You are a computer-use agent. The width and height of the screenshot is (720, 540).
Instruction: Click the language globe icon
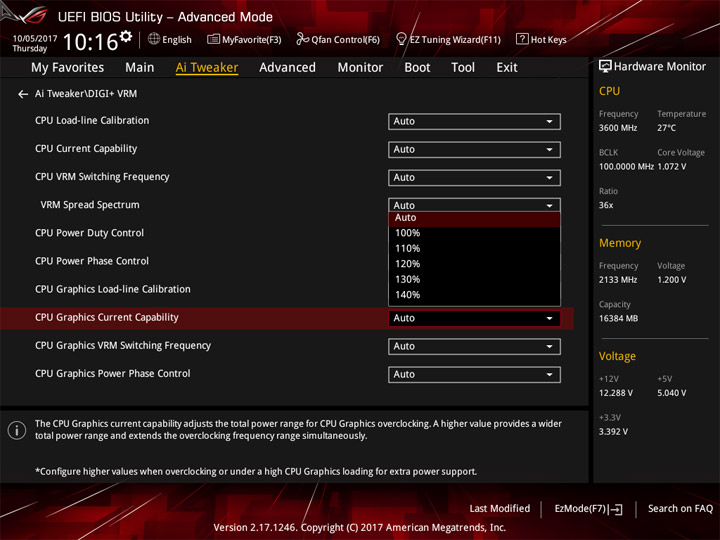click(x=154, y=39)
